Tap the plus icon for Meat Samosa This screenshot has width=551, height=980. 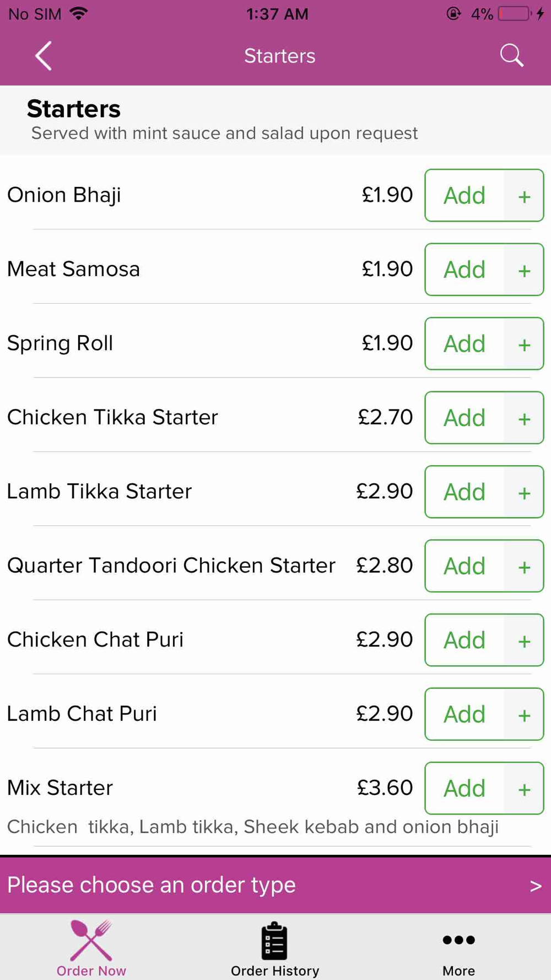point(524,270)
